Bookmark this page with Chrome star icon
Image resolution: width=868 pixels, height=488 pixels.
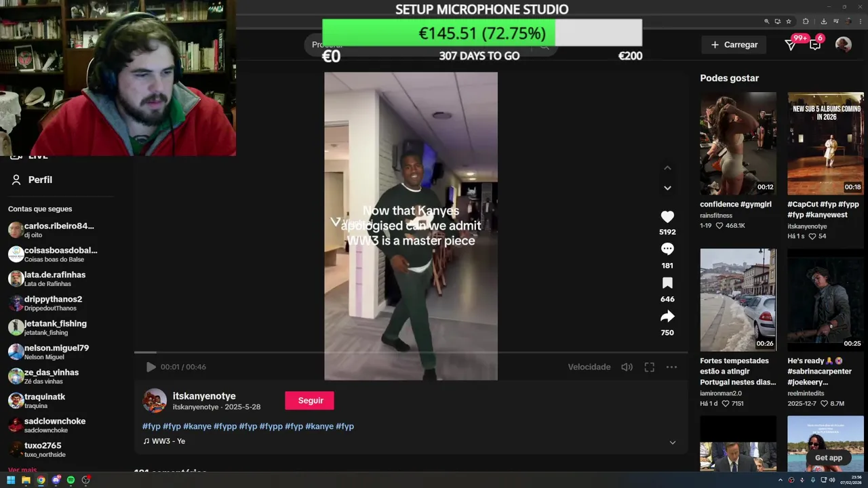(x=789, y=22)
